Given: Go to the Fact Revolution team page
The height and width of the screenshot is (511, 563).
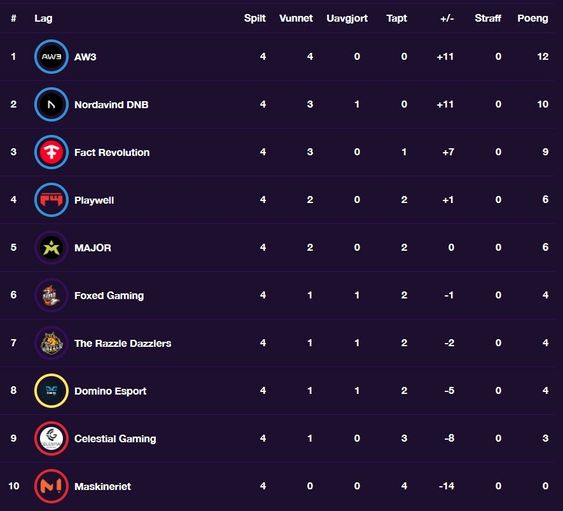Looking at the screenshot, I should (x=112, y=153).
